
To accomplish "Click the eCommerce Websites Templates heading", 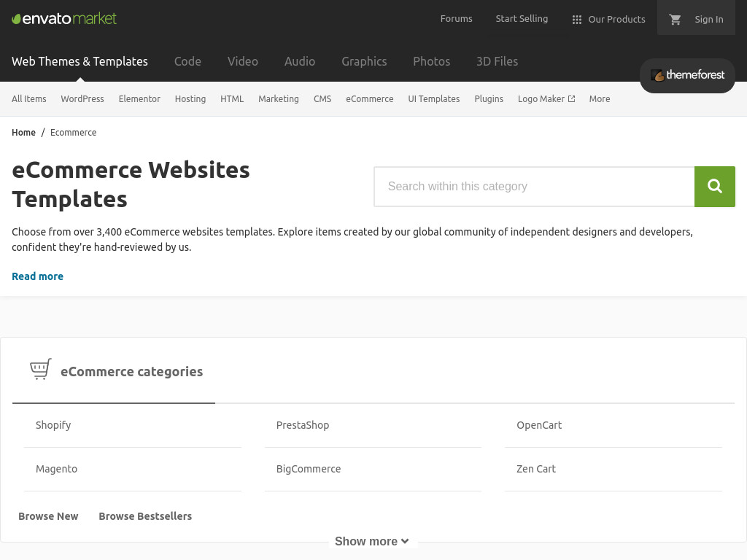I will 131,184.
